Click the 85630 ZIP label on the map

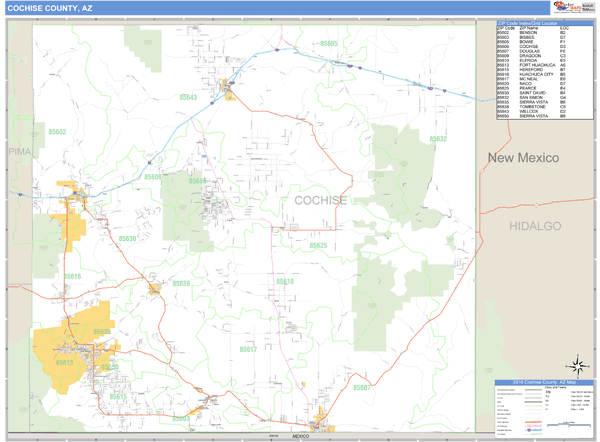(x=127, y=239)
